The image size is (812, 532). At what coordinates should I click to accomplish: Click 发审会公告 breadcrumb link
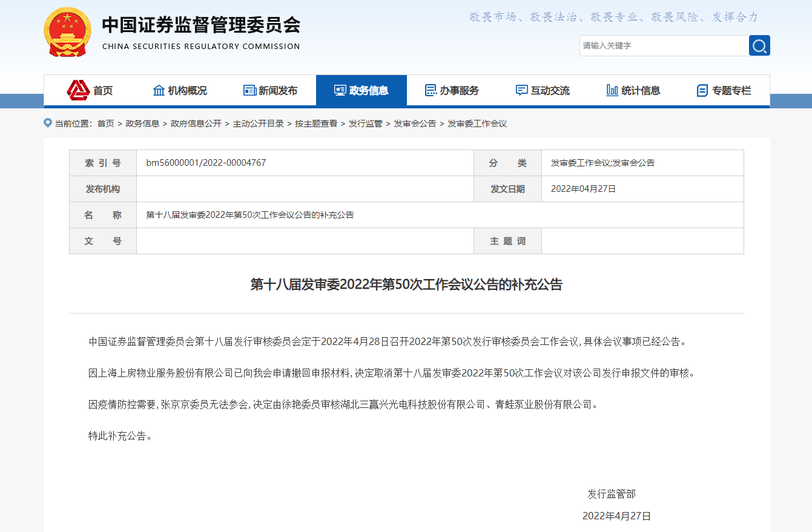point(415,123)
